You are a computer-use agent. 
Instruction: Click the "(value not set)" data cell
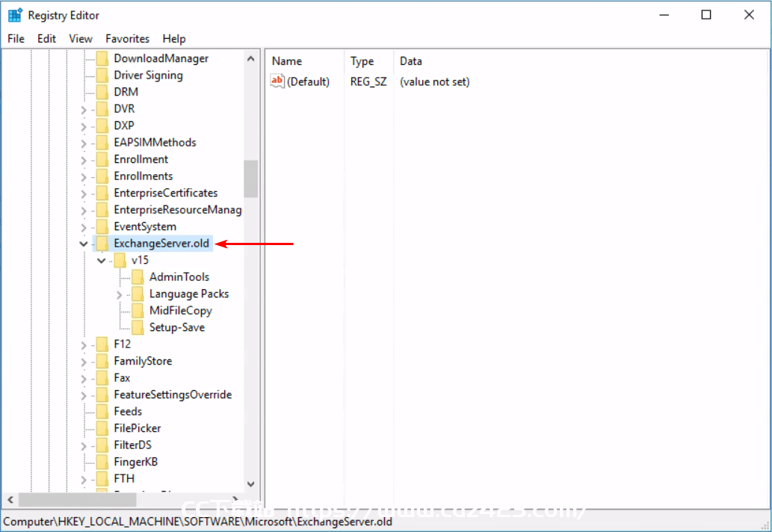tap(435, 81)
